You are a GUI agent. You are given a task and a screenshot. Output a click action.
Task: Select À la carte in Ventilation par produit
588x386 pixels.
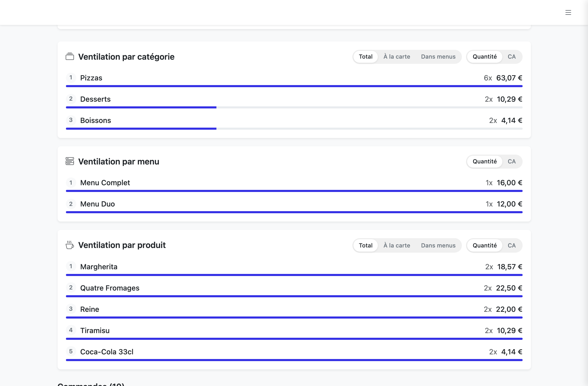point(397,245)
